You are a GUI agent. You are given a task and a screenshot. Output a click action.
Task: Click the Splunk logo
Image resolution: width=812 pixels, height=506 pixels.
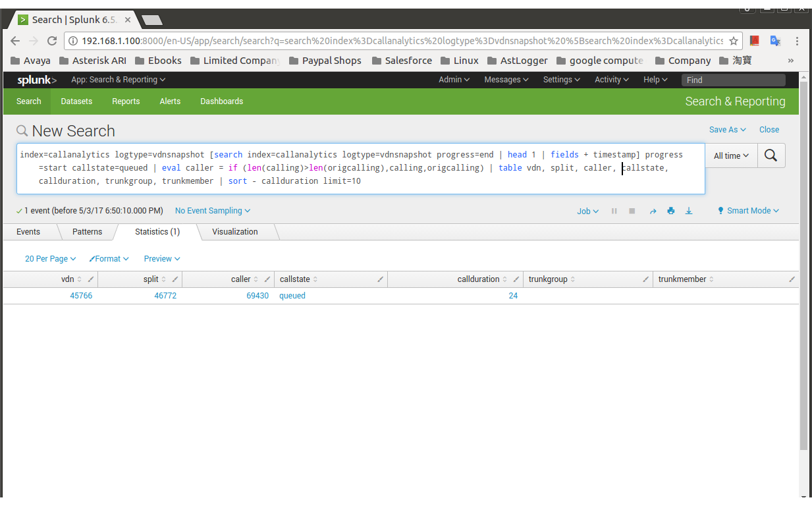click(36, 80)
